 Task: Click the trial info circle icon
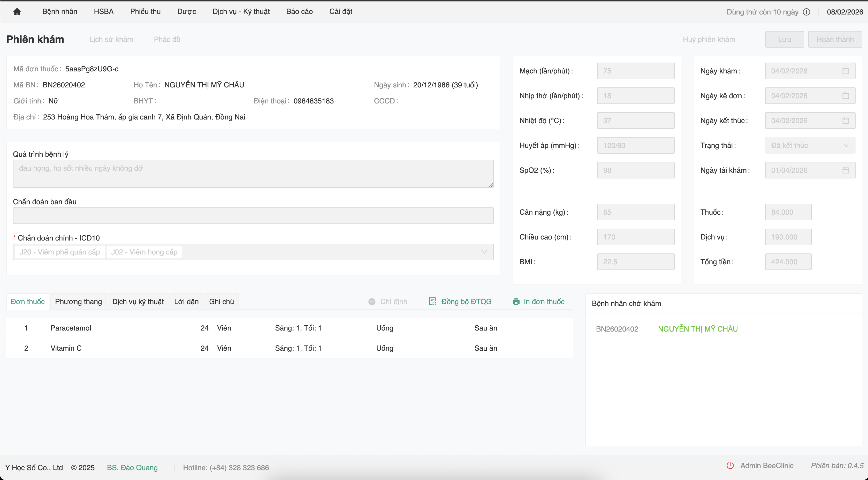806,12
